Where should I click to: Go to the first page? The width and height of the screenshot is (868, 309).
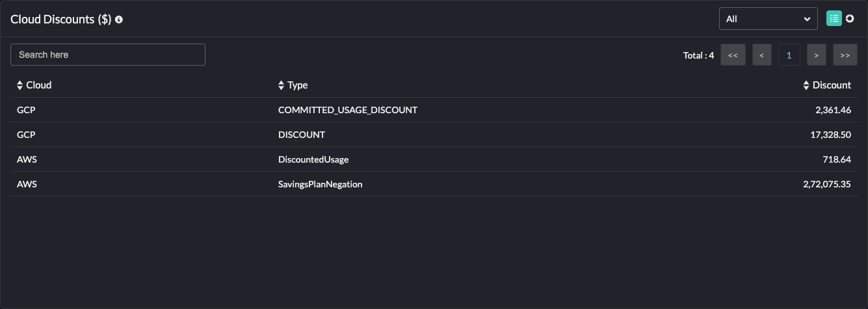pos(733,55)
